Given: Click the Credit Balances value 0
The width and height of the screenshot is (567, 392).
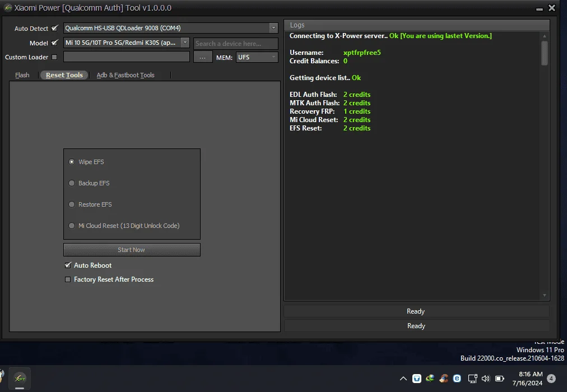Looking at the screenshot, I should [x=345, y=60].
